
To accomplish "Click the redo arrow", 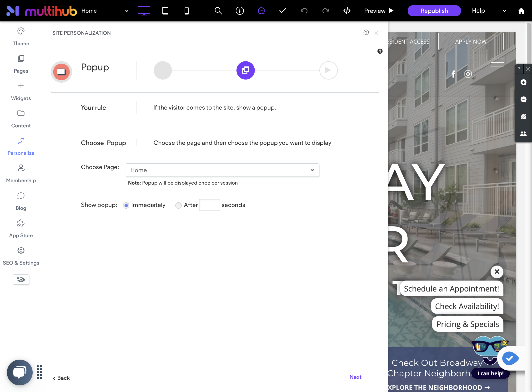I will tap(326, 11).
